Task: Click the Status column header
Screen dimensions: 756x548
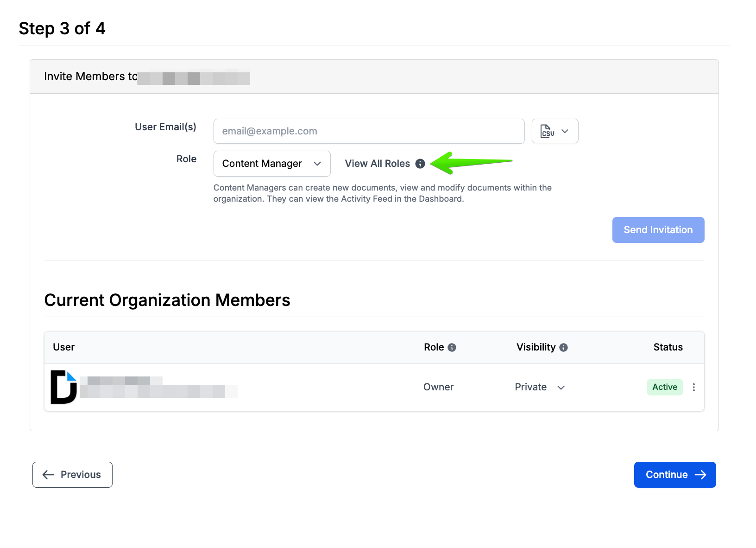Action: click(668, 347)
